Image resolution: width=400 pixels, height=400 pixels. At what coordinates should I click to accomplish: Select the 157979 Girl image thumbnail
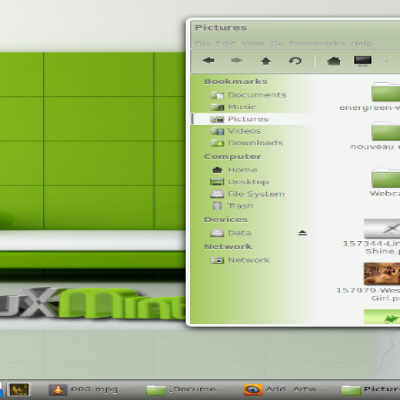click(x=382, y=273)
